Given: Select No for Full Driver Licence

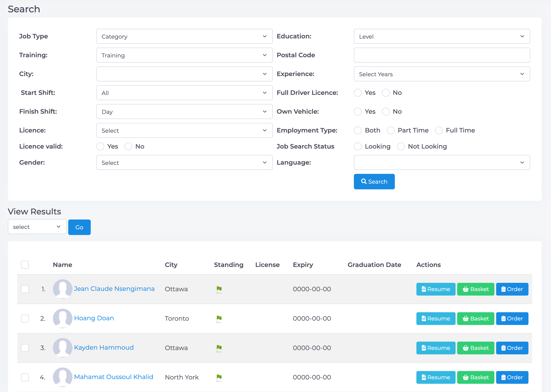Looking at the screenshot, I should [386, 93].
